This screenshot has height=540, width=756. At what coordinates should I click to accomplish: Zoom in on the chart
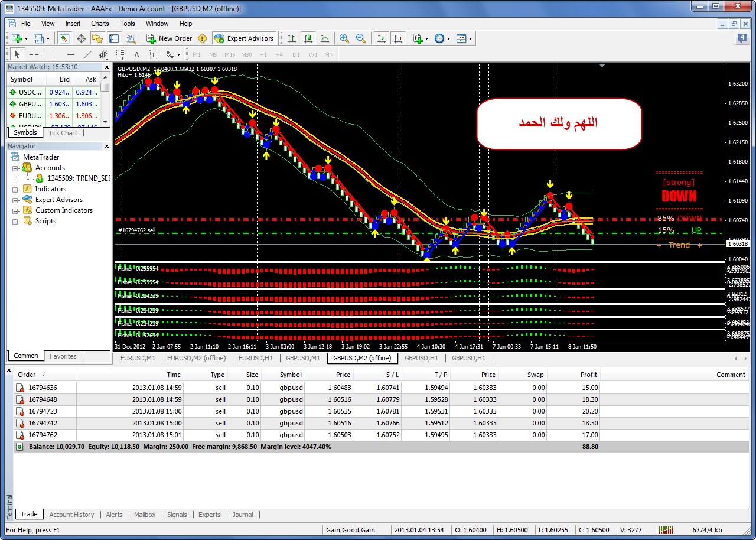click(x=344, y=38)
